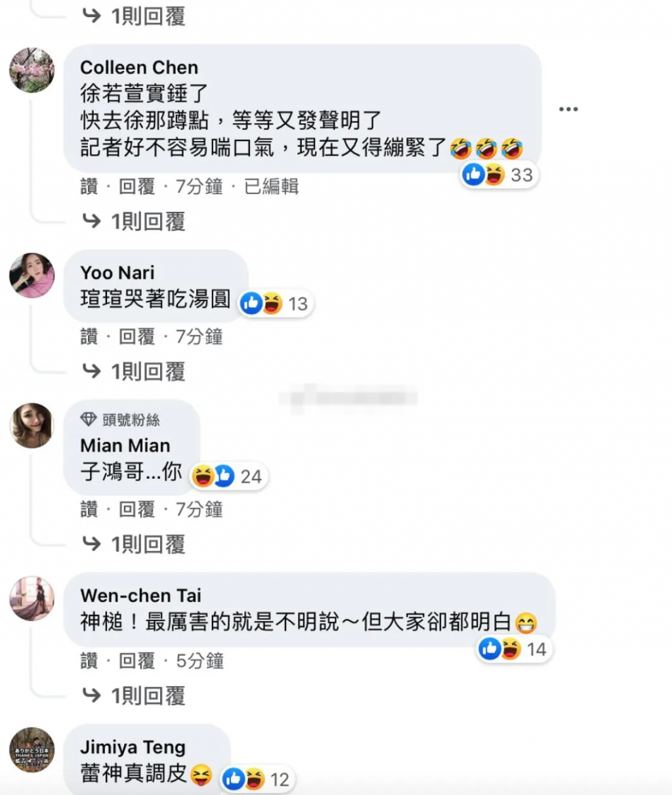This screenshot has width=672, height=795.
Task: Open Jimiya Teng's profile name link
Action: 133,747
